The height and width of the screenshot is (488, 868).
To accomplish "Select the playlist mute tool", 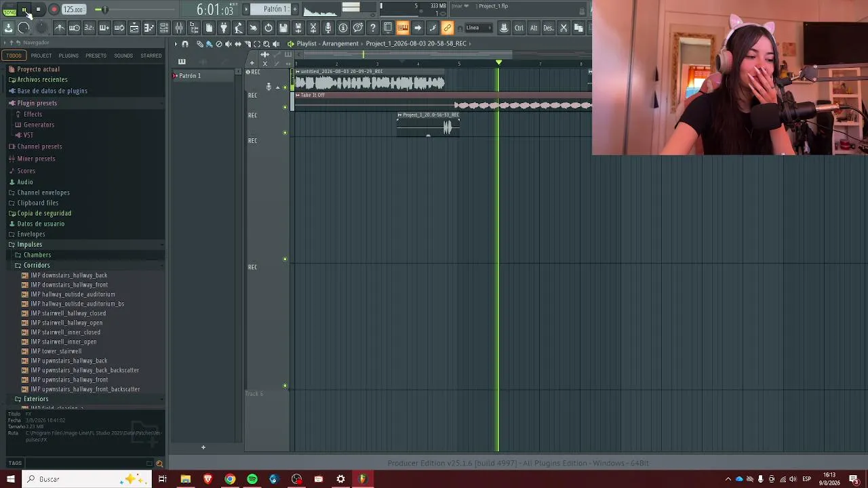I will tap(228, 44).
